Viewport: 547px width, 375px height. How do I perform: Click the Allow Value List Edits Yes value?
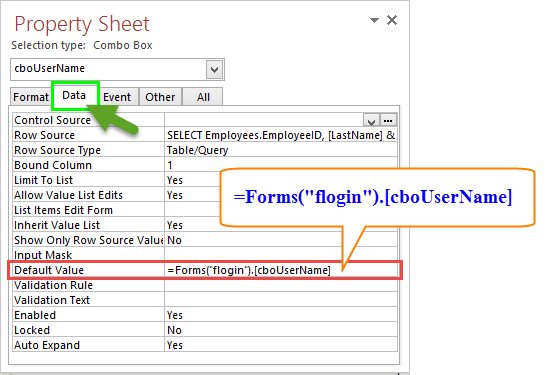click(x=175, y=195)
